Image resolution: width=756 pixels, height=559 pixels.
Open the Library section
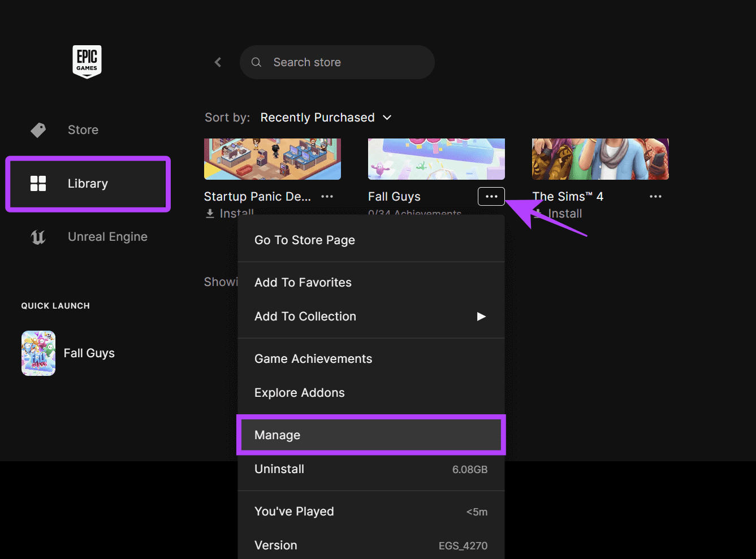click(88, 184)
